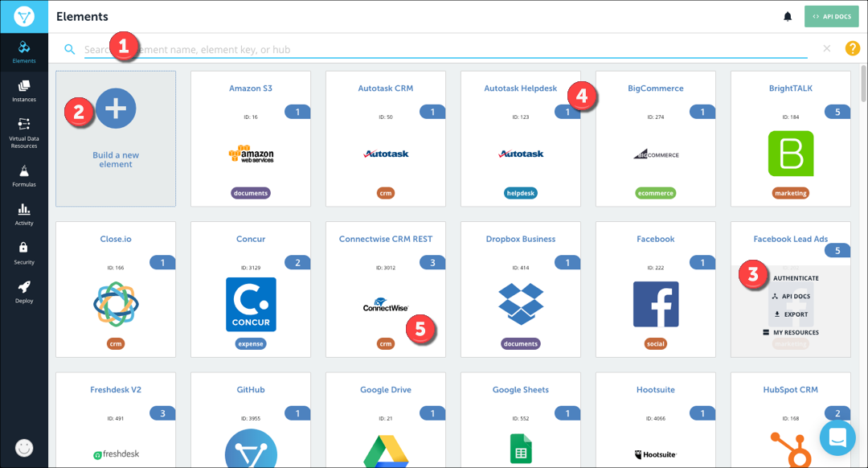868x468 pixels.
Task: Click the GitHub card logo
Action: pyautogui.click(x=251, y=449)
